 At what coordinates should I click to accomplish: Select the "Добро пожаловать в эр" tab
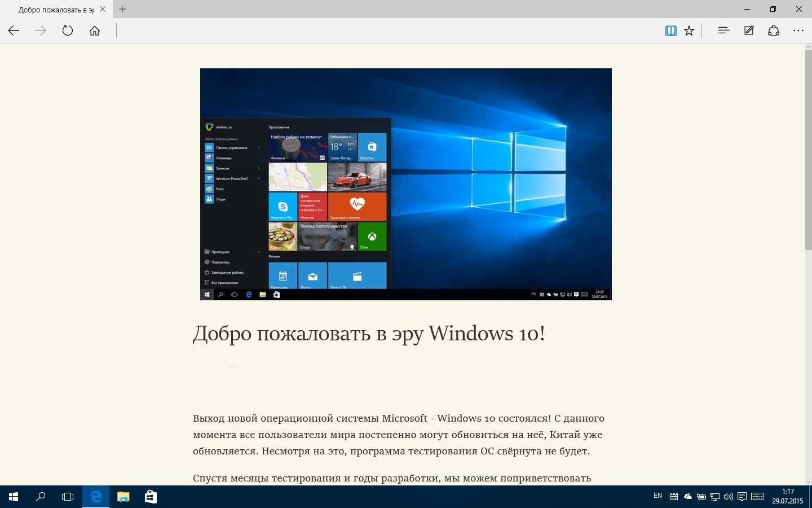click(56, 10)
